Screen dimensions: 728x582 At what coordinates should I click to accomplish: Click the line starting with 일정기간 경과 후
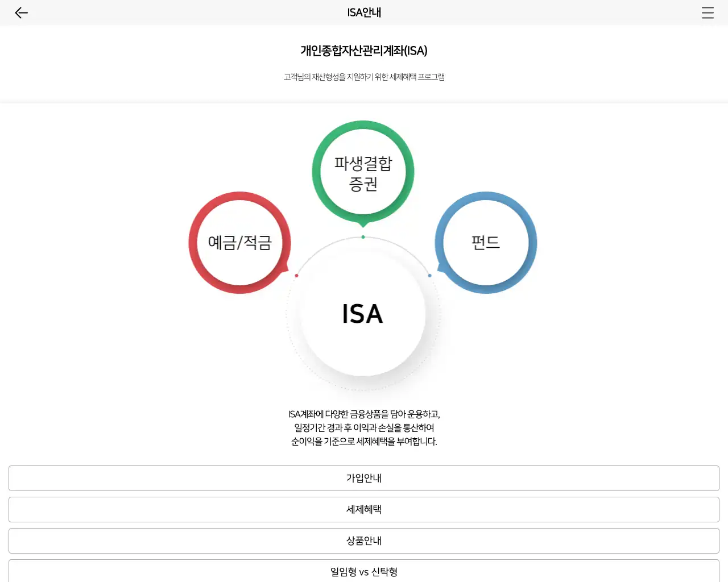pyautogui.click(x=364, y=428)
